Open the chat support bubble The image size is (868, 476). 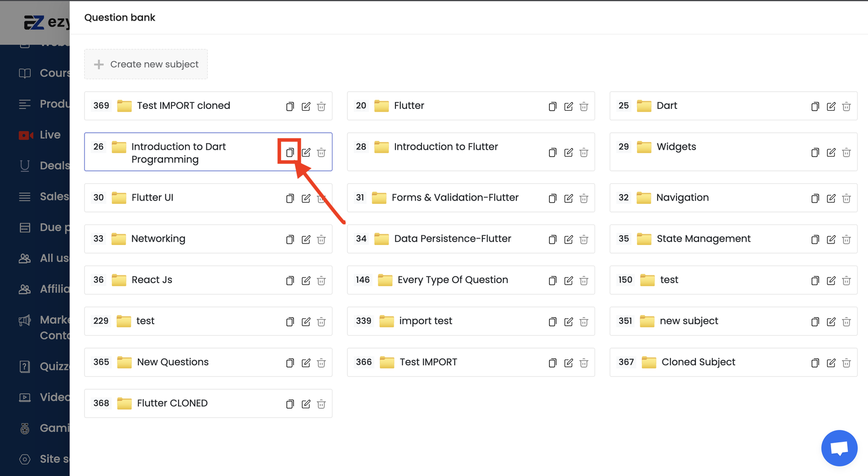pyautogui.click(x=839, y=448)
